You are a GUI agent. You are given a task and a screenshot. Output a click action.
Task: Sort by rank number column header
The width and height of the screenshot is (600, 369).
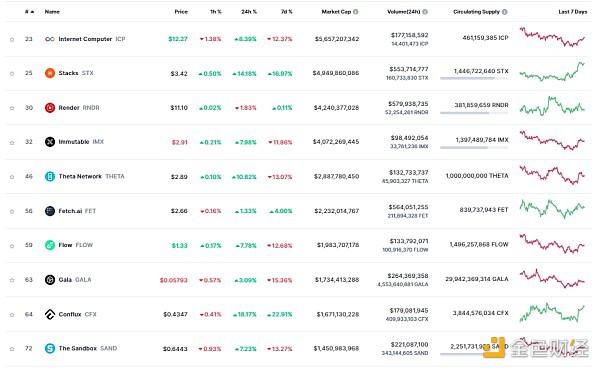(x=29, y=12)
